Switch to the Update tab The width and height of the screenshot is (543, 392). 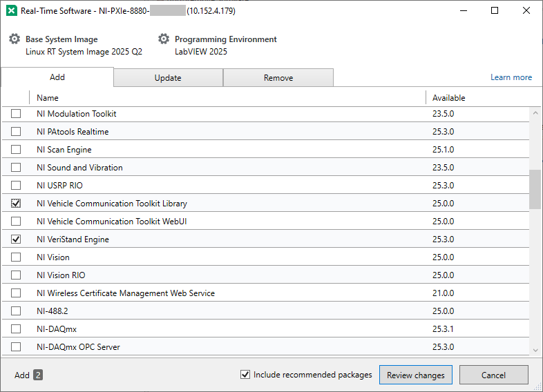click(x=168, y=78)
